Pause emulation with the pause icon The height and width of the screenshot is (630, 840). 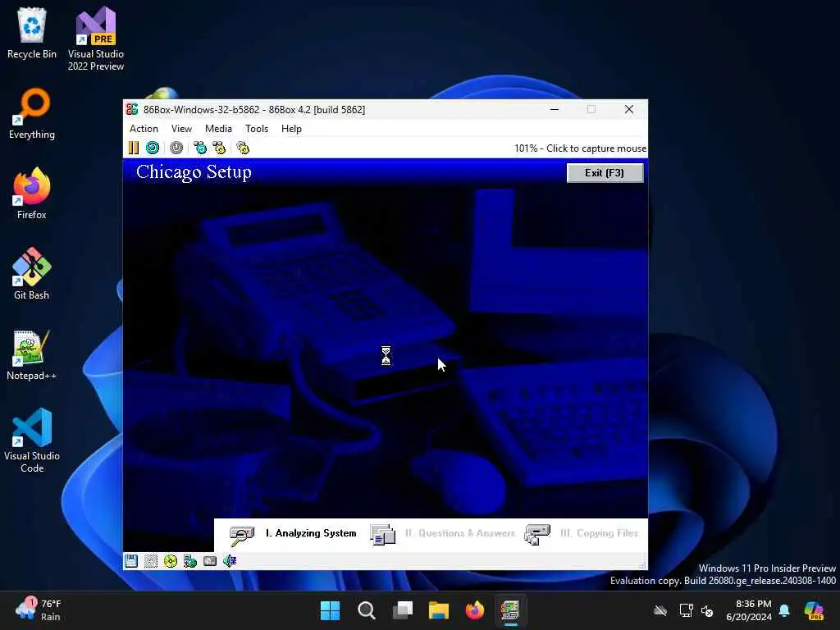(134, 148)
